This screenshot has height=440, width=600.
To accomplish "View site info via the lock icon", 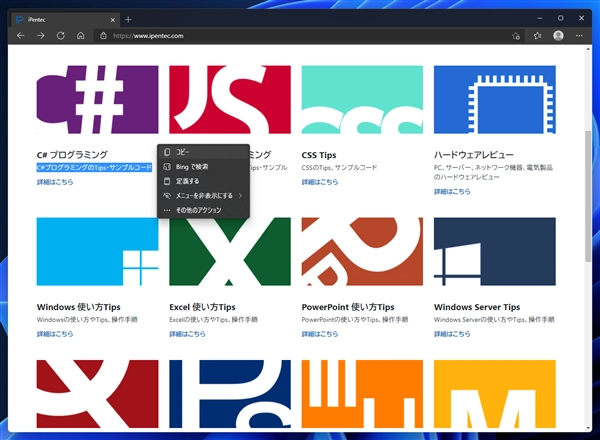I will pos(103,36).
